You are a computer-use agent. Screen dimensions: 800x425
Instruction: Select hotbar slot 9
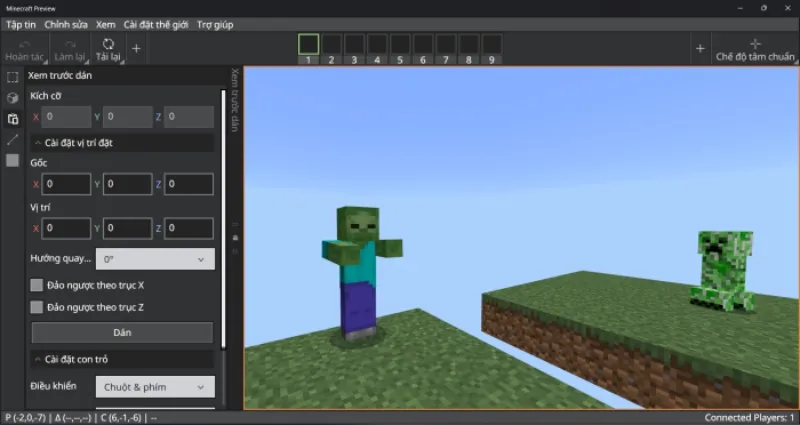[492, 44]
